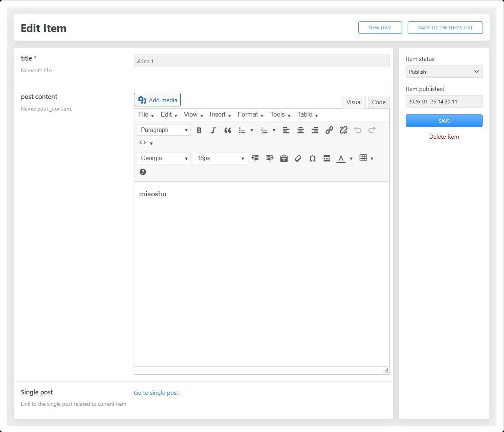This screenshot has height=432, width=504.
Task: Click the NEW ITEM button
Action: click(x=380, y=28)
